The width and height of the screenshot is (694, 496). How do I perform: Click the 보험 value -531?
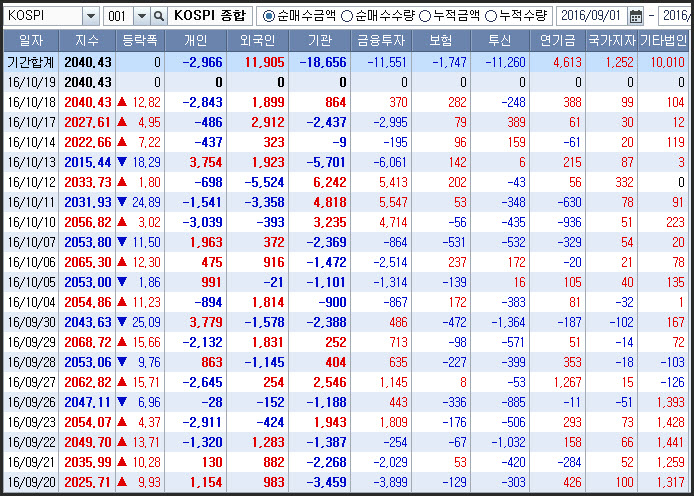(454, 242)
